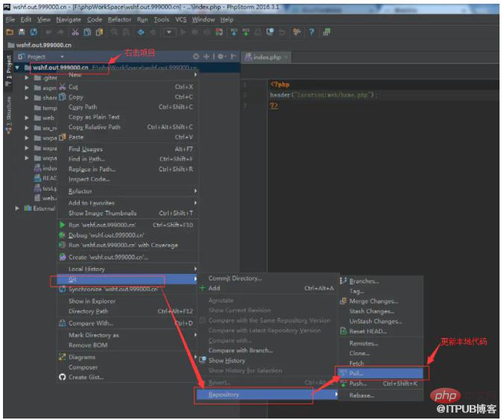Screen dimensions: 504x420
Task: Select Branches... in Repository submenu
Action: [381, 281]
